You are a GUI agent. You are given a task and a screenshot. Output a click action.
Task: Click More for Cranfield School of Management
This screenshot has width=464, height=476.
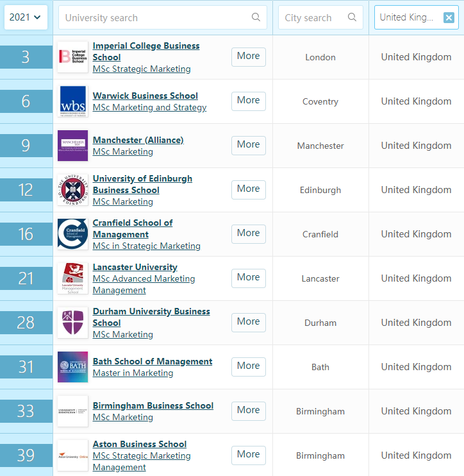pos(249,234)
